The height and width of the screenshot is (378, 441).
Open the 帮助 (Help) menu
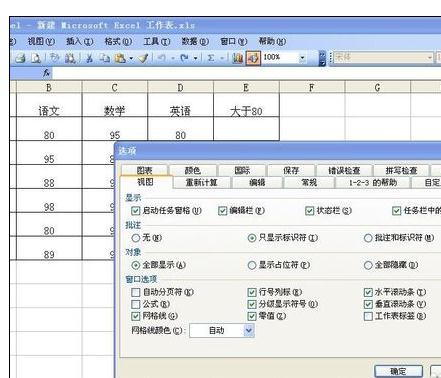[272, 41]
